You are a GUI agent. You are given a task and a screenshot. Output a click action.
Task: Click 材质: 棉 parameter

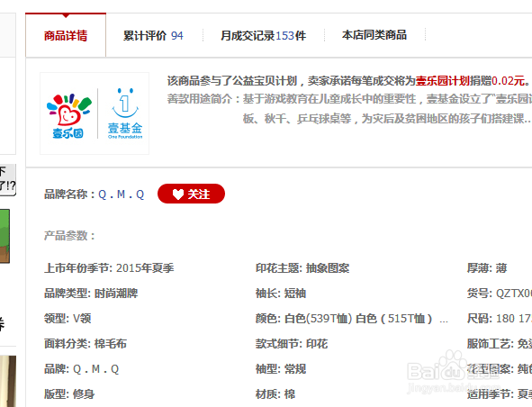point(275,394)
